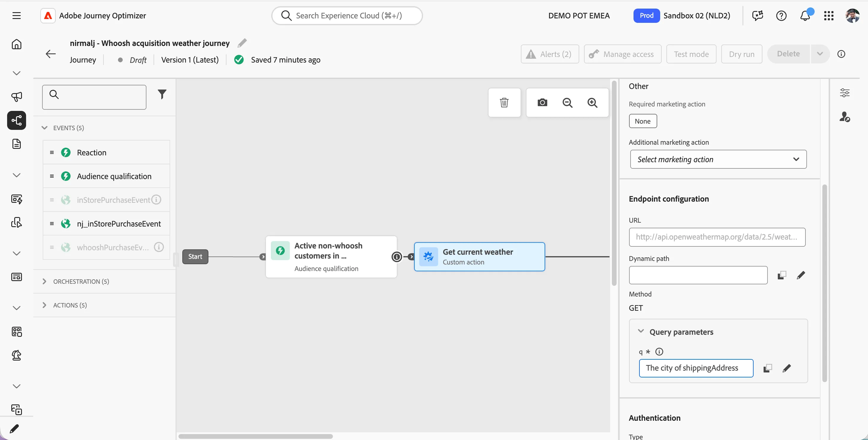Show info for journey via header info icon

click(841, 54)
